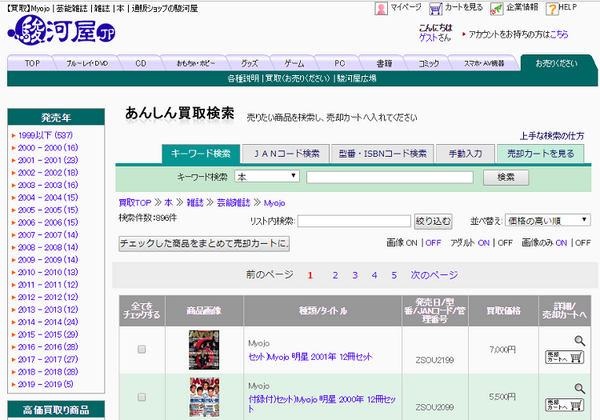600x420 pixels.
Task: Open the 並べ替え sort order dropdown
Action: 548,220
